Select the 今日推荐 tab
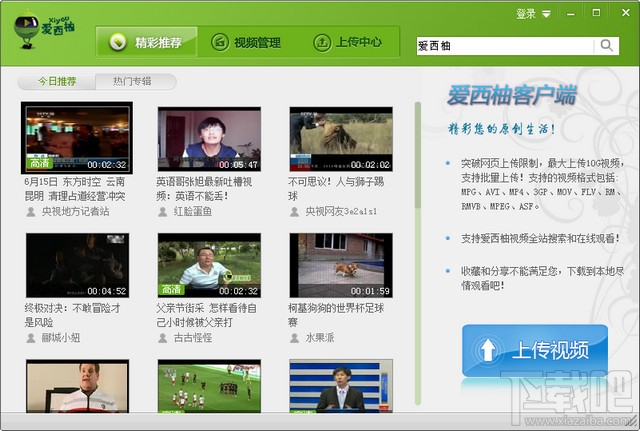This screenshot has width=640, height=431. [57, 81]
